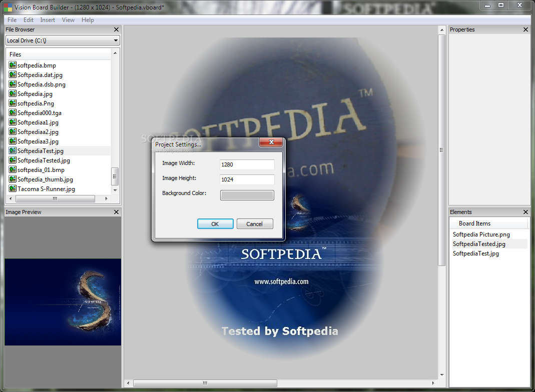Click canvas vertical scroll down arrow
The height and width of the screenshot is (392, 535).
[442, 375]
